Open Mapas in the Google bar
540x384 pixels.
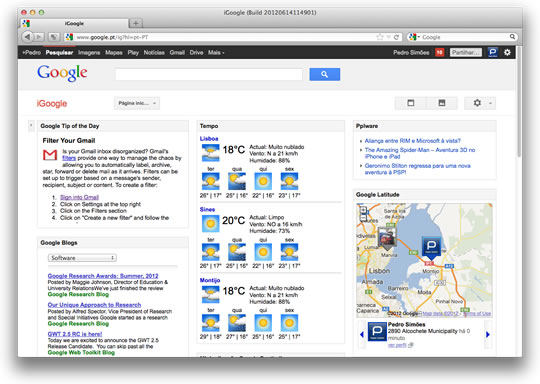click(114, 52)
